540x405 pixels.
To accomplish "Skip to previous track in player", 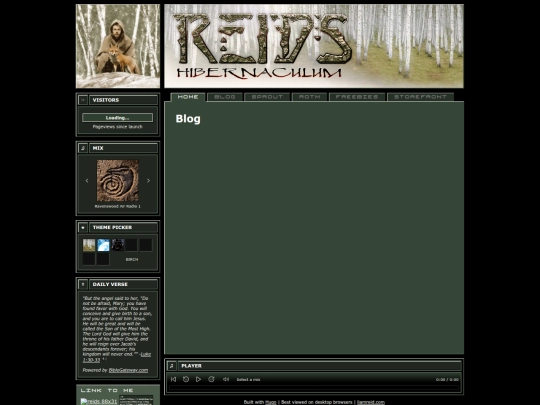I will pos(174,379).
